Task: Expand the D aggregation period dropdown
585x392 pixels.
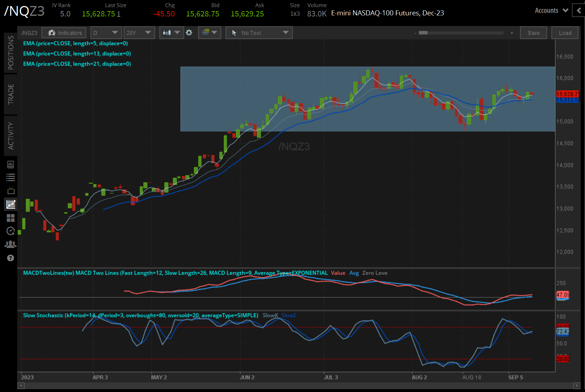Action: (106, 33)
